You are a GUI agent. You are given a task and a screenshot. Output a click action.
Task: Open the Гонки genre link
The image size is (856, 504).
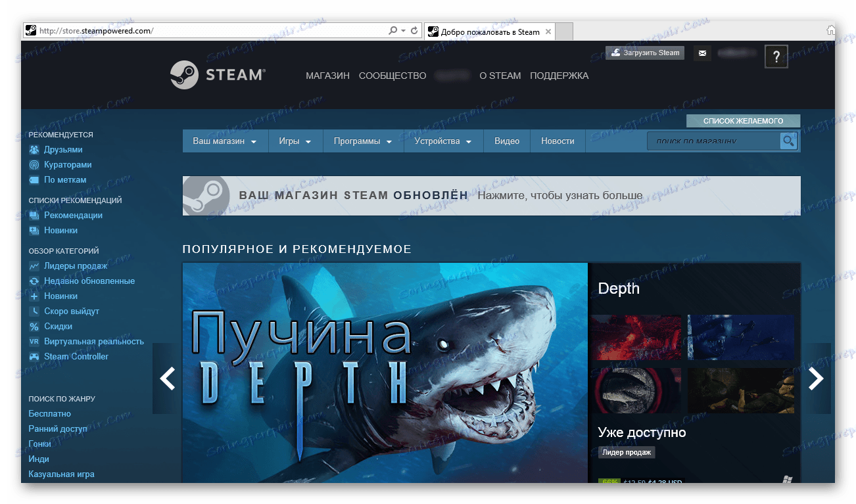[x=40, y=444]
